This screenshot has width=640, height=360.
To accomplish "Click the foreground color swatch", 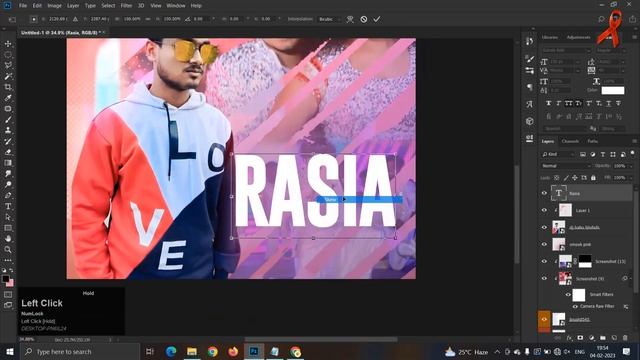I will (5, 279).
